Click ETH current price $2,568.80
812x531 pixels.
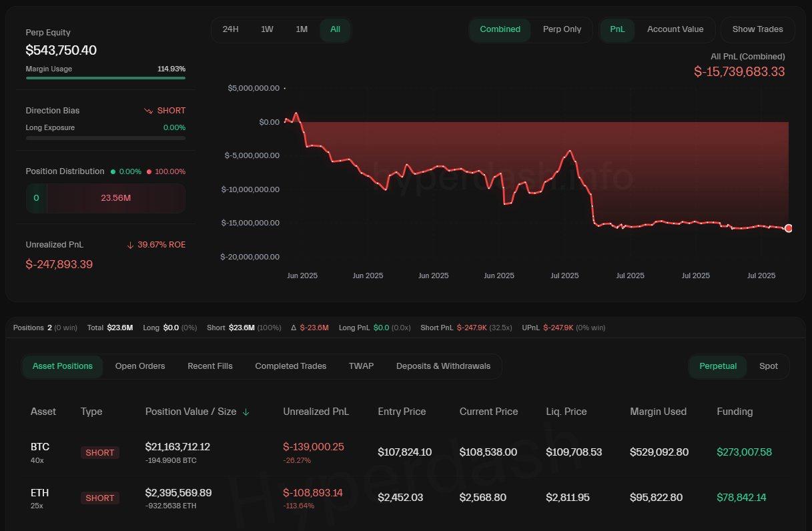pos(483,498)
